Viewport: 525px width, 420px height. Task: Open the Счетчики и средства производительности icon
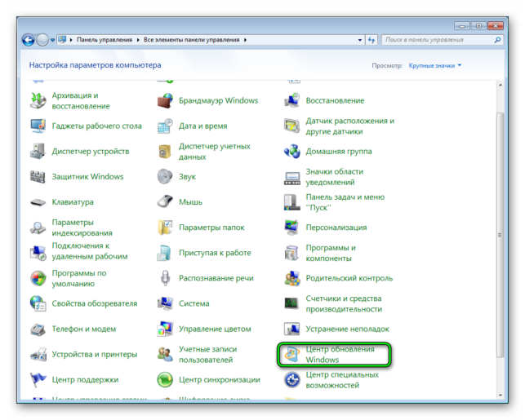point(292,303)
